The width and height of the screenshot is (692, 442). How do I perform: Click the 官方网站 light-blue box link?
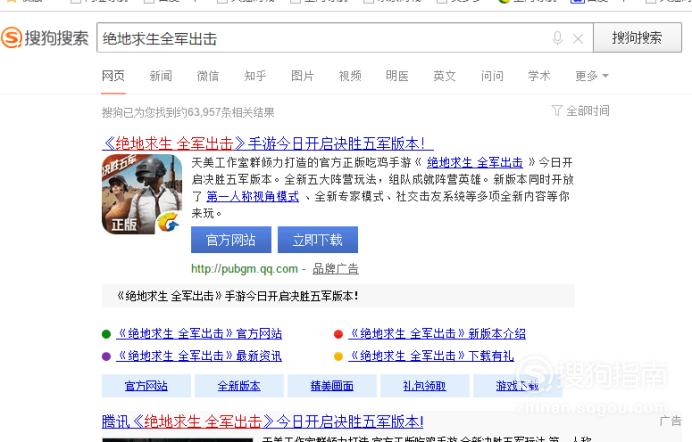click(146, 386)
